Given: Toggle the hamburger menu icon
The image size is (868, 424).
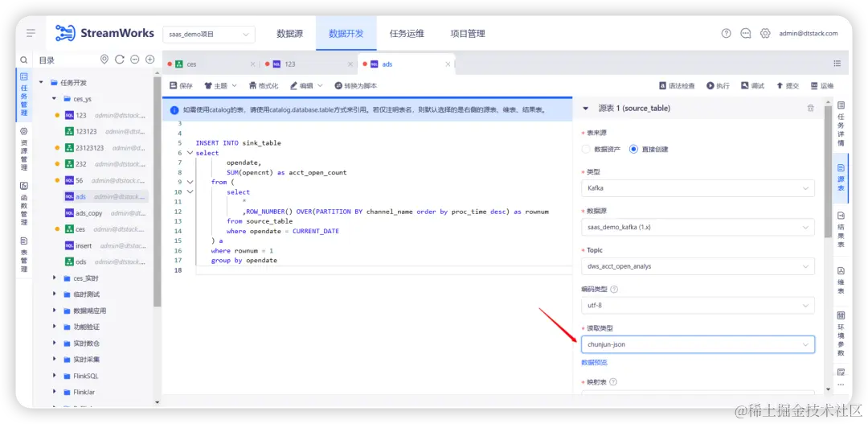Looking at the screenshot, I should (31, 33).
